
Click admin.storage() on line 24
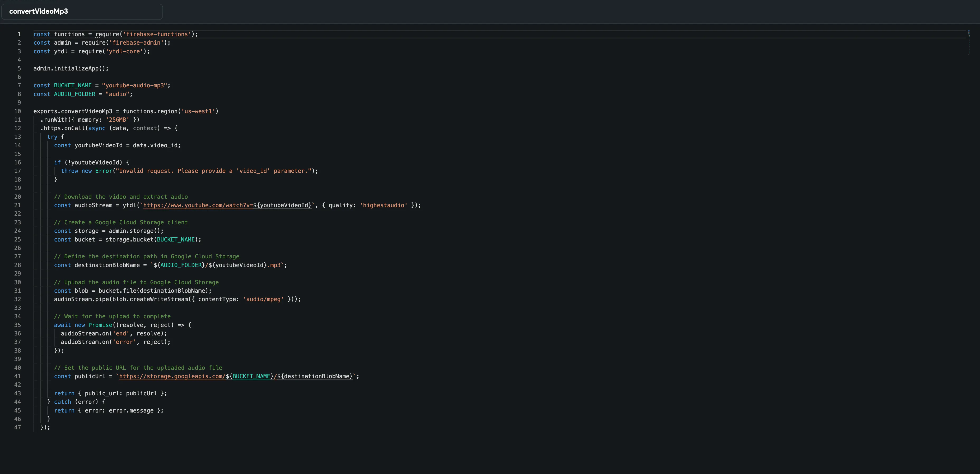134,231
